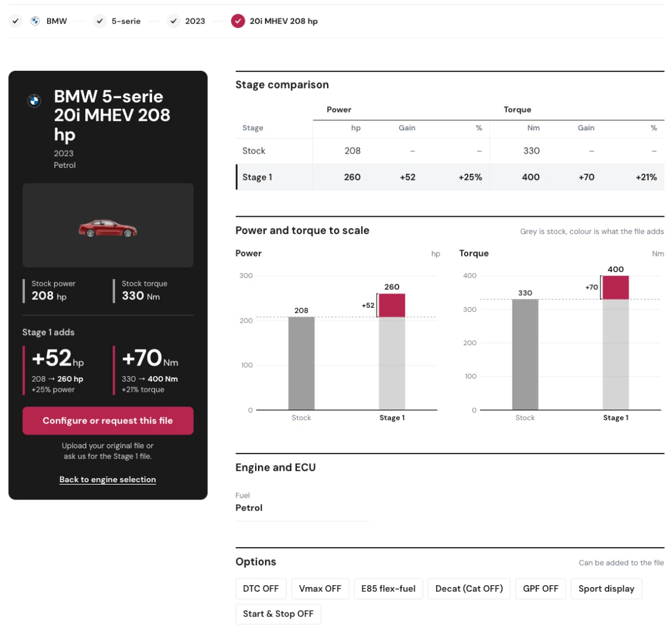Image resolution: width=672 pixels, height=634 pixels.
Task: Click the checkmark icon before 5-serie
Action: [99, 21]
